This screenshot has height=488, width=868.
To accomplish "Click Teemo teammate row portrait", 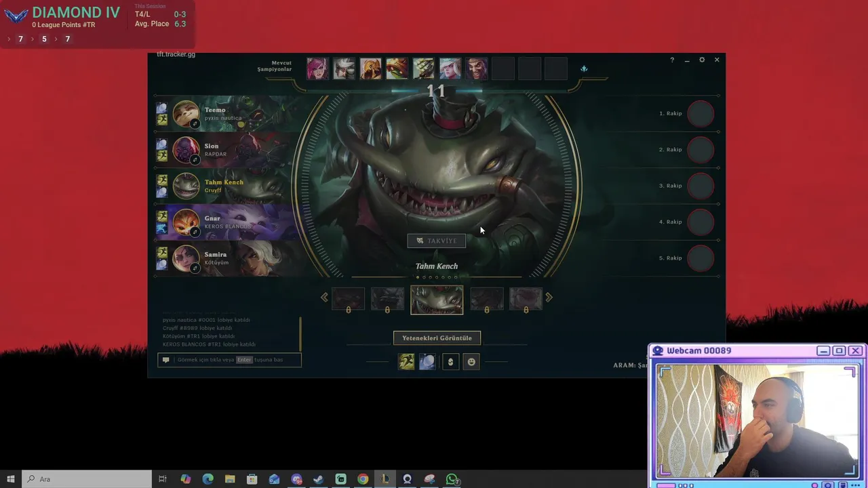I will click(x=185, y=113).
